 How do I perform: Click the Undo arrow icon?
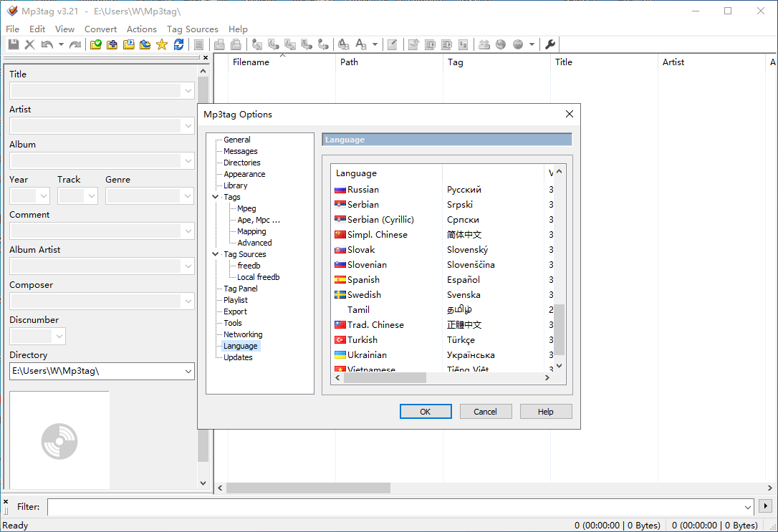pos(47,44)
